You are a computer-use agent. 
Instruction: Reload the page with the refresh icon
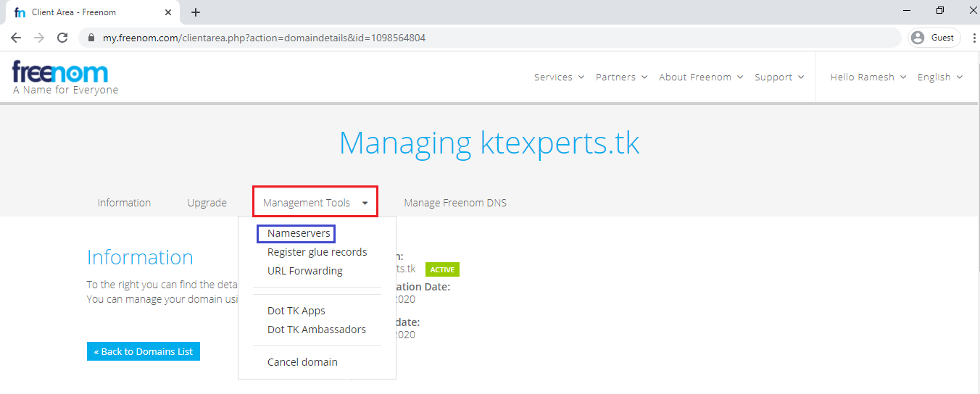coord(62,38)
